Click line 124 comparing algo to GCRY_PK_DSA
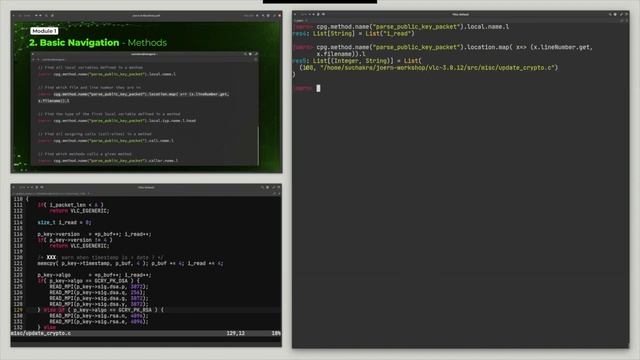 89,281
